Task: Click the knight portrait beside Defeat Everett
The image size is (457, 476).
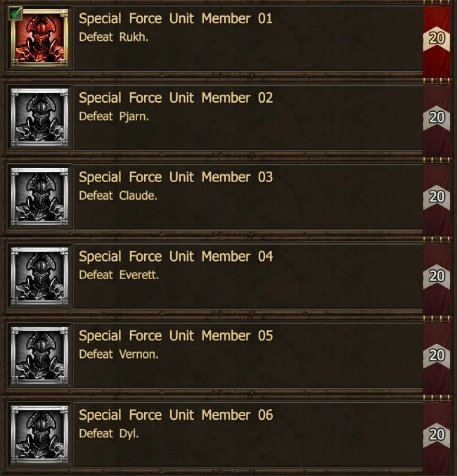Action: (40, 276)
